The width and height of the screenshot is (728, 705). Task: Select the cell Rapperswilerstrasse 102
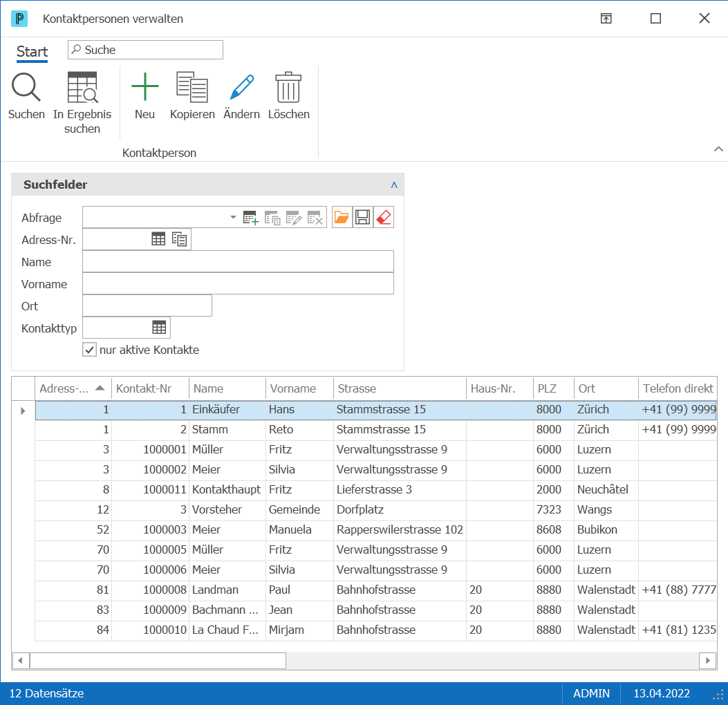[400, 529]
